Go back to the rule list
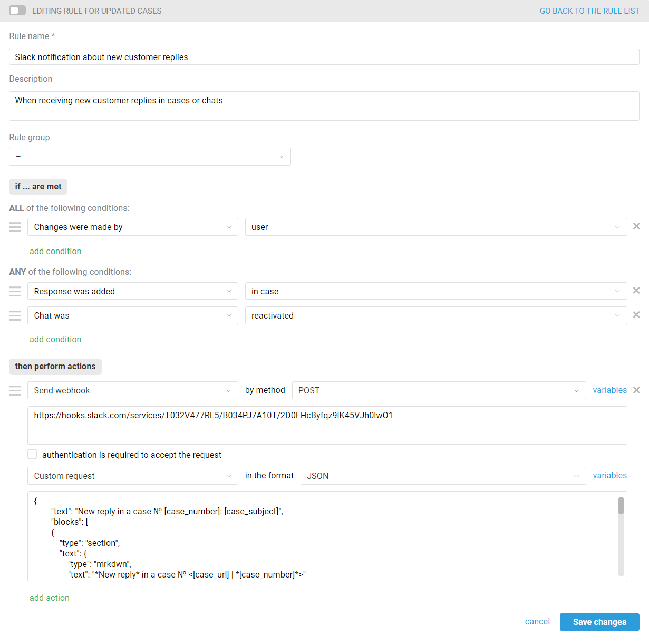649x644 pixels. (x=589, y=11)
